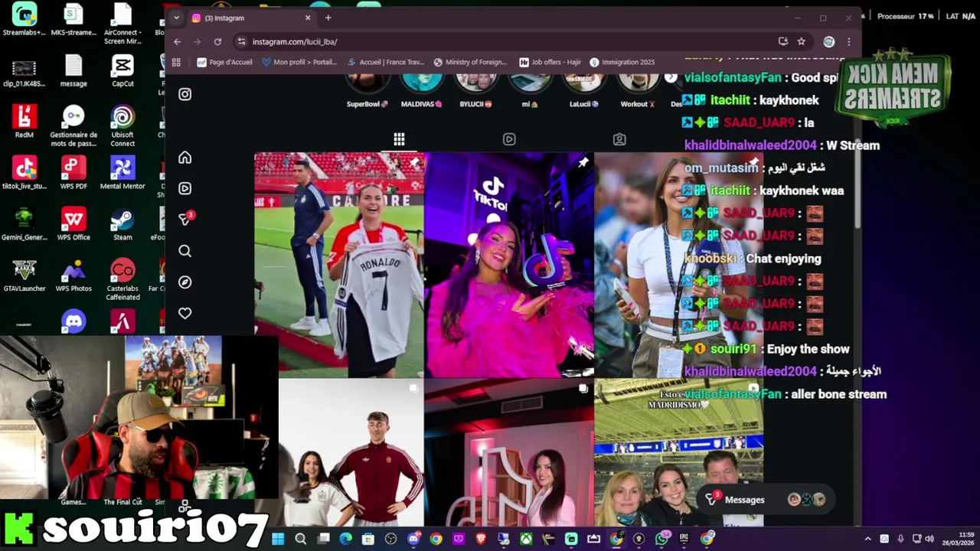This screenshot has height=551, width=980.
Task: Open Brave browser from taskbar
Action: [x=481, y=539]
